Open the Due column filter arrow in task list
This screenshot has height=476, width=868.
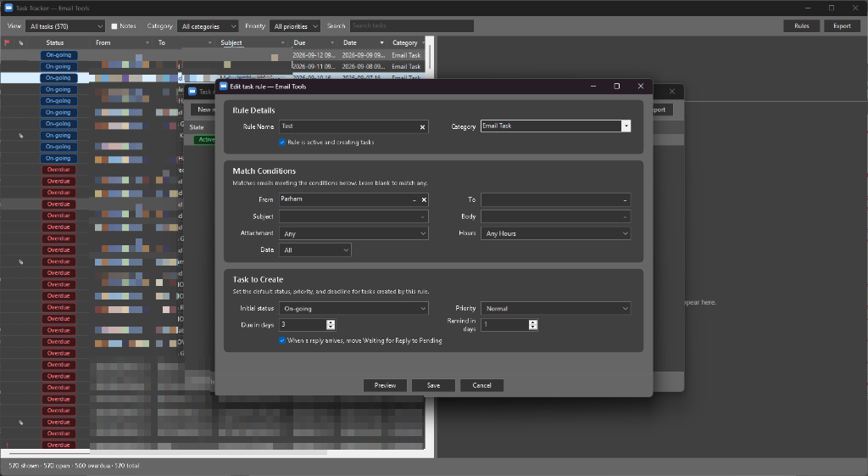coord(332,42)
